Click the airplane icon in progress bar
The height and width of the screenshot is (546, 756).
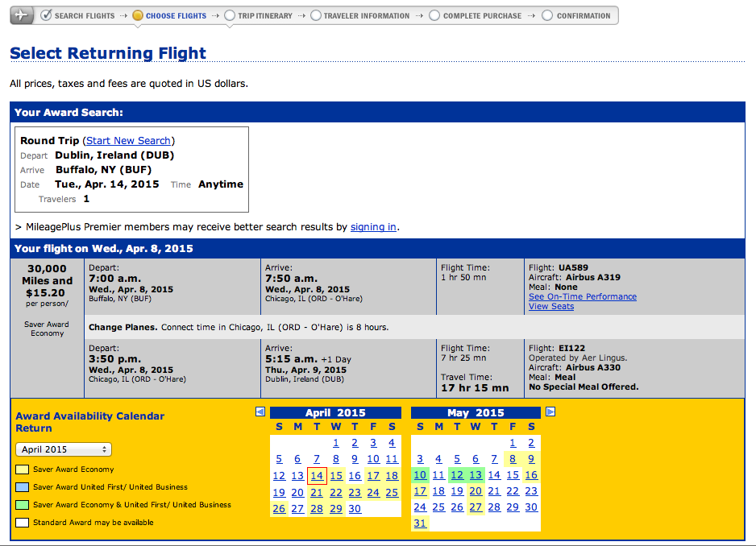click(x=21, y=15)
